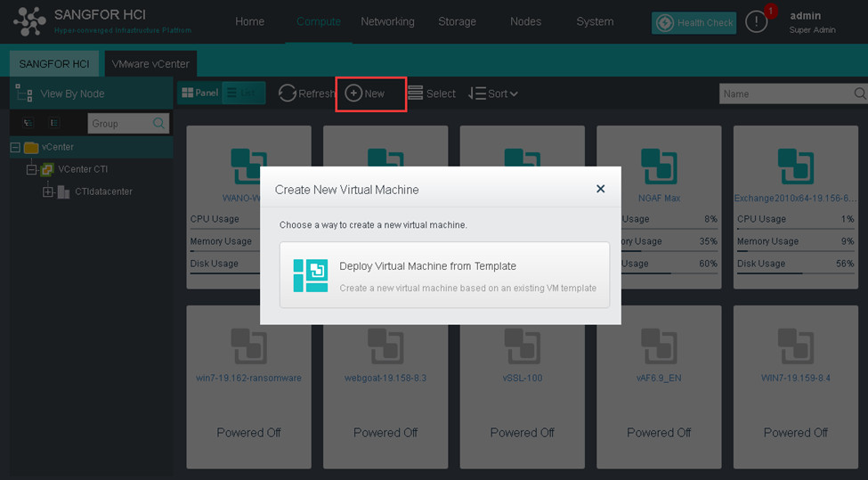Switch to List view
The width and height of the screenshot is (868, 480).
click(x=244, y=93)
